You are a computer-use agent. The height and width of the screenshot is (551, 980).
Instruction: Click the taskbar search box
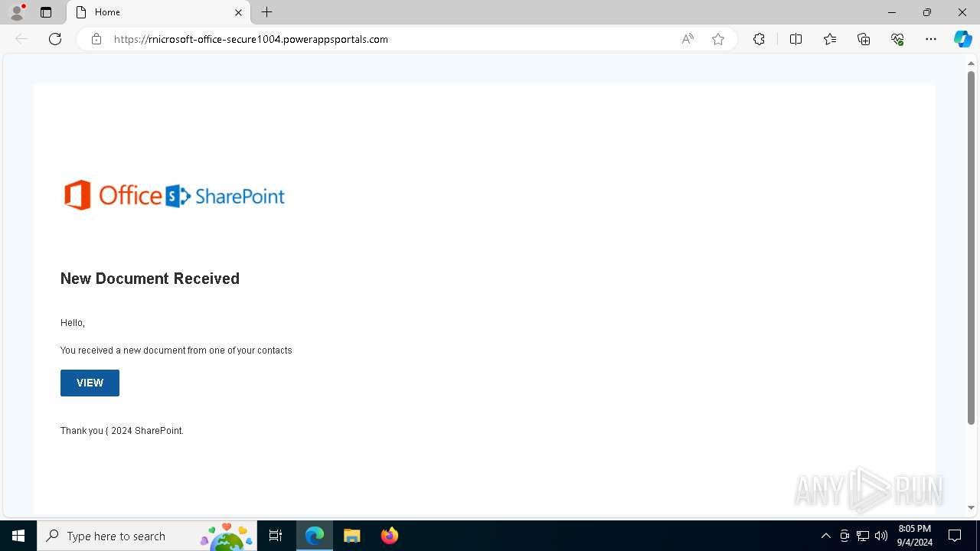147,536
